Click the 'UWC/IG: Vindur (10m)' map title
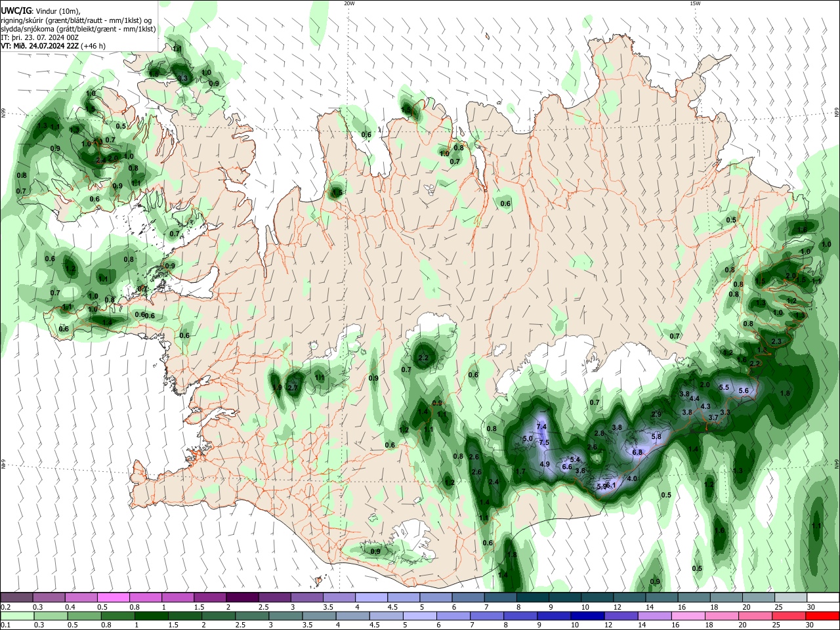The width and height of the screenshot is (840, 630). (41, 11)
